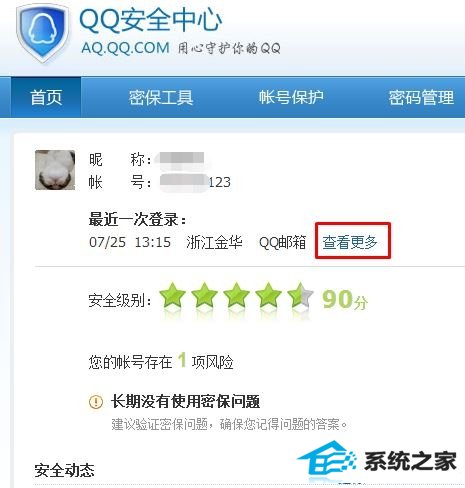Open the 首页 tab

(46, 97)
